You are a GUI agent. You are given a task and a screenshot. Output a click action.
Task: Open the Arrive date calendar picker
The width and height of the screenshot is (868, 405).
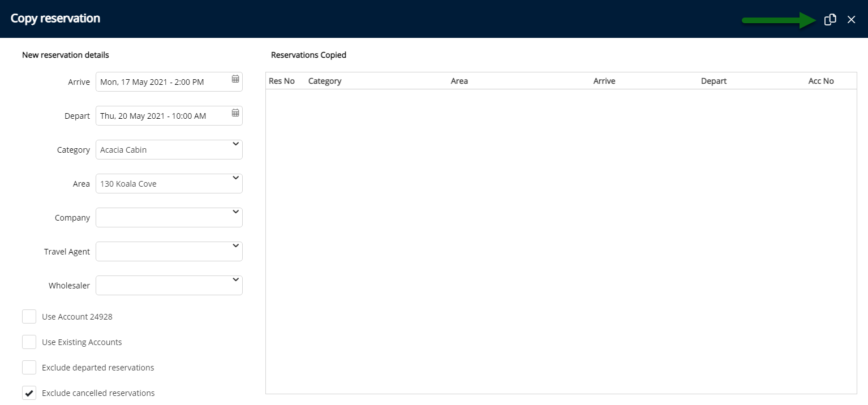pyautogui.click(x=235, y=79)
